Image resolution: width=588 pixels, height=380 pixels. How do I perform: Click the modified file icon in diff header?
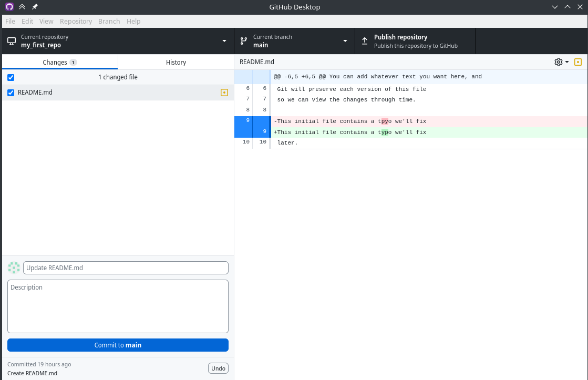(578, 62)
